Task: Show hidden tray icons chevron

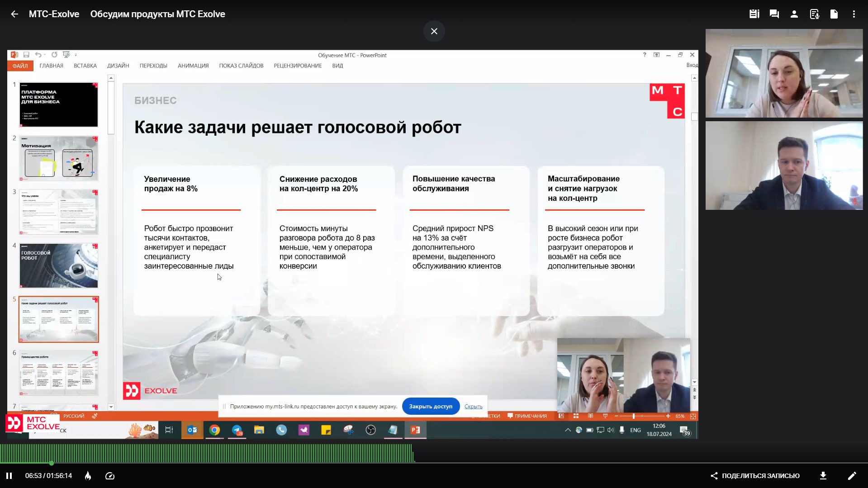Action: (x=568, y=430)
